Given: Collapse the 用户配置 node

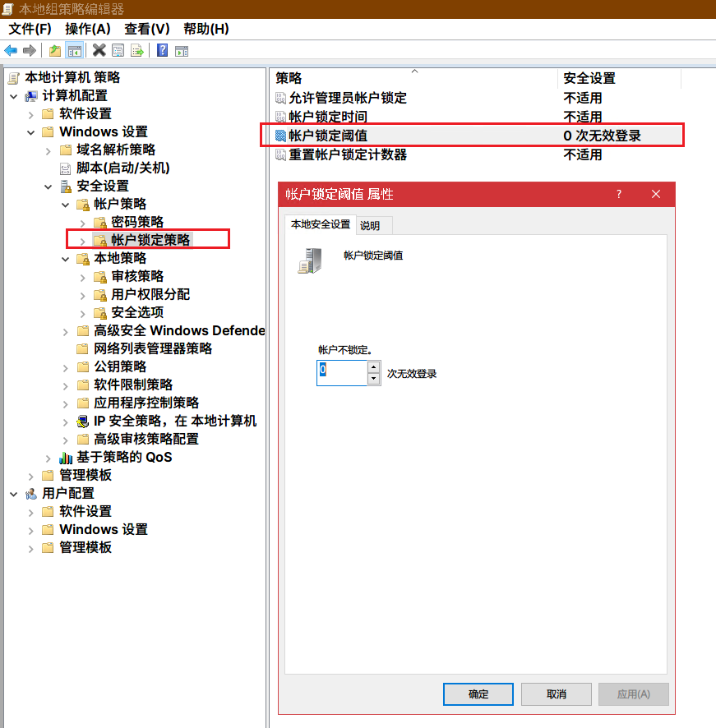Looking at the screenshot, I should [13, 495].
